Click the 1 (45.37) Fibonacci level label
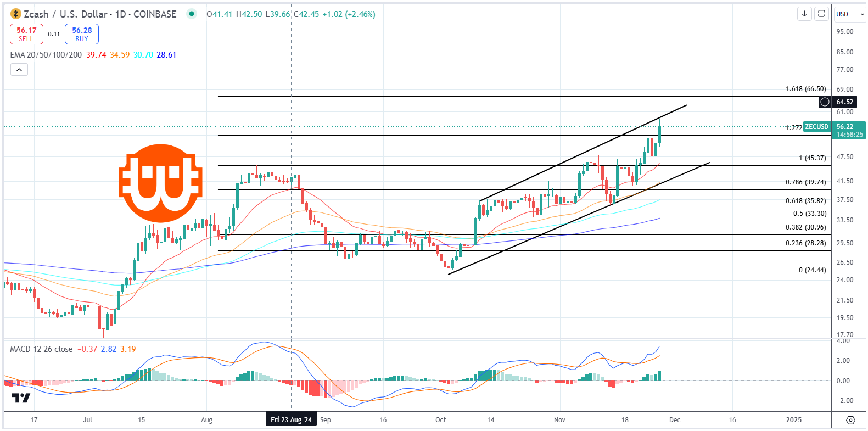 point(813,158)
